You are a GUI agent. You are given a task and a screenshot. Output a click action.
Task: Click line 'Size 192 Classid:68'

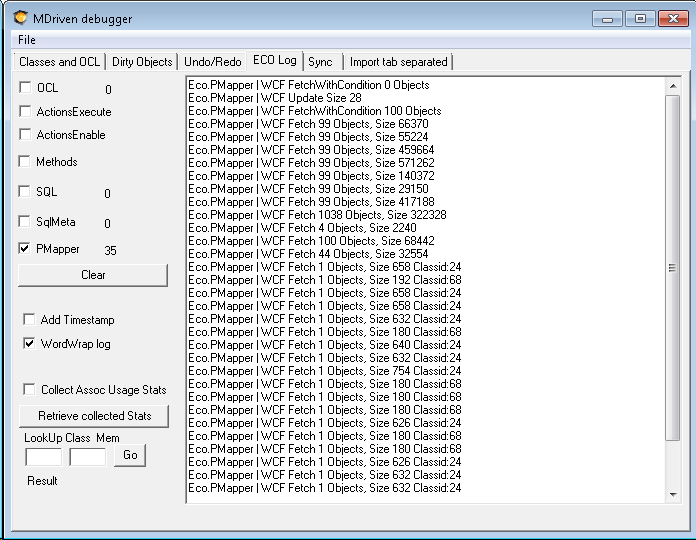(x=325, y=280)
